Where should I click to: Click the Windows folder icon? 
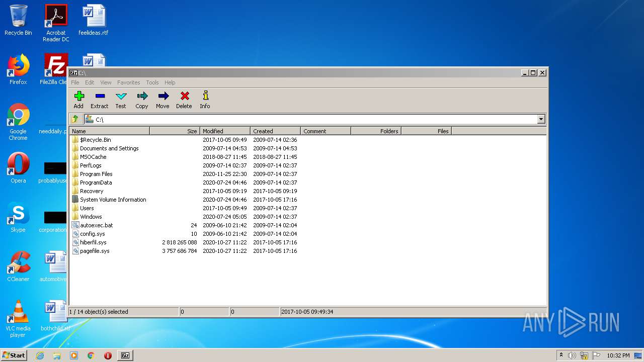pos(75,217)
